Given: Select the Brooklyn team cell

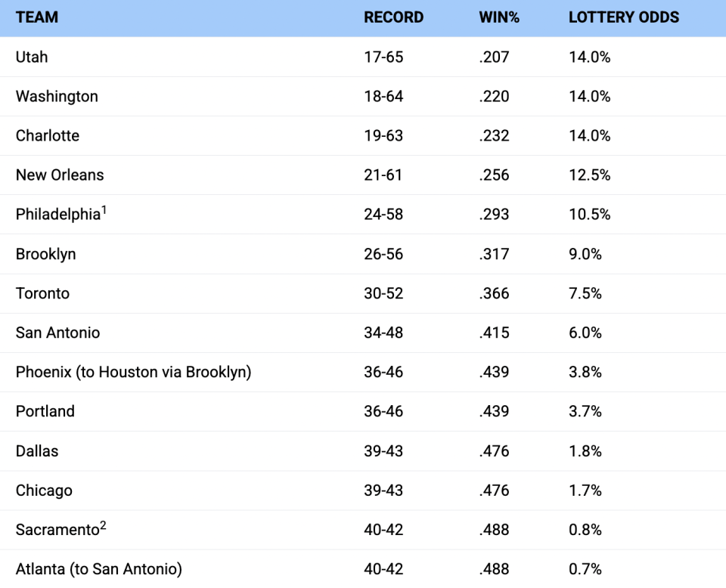Looking at the screenshot, I should pos(46,254).
